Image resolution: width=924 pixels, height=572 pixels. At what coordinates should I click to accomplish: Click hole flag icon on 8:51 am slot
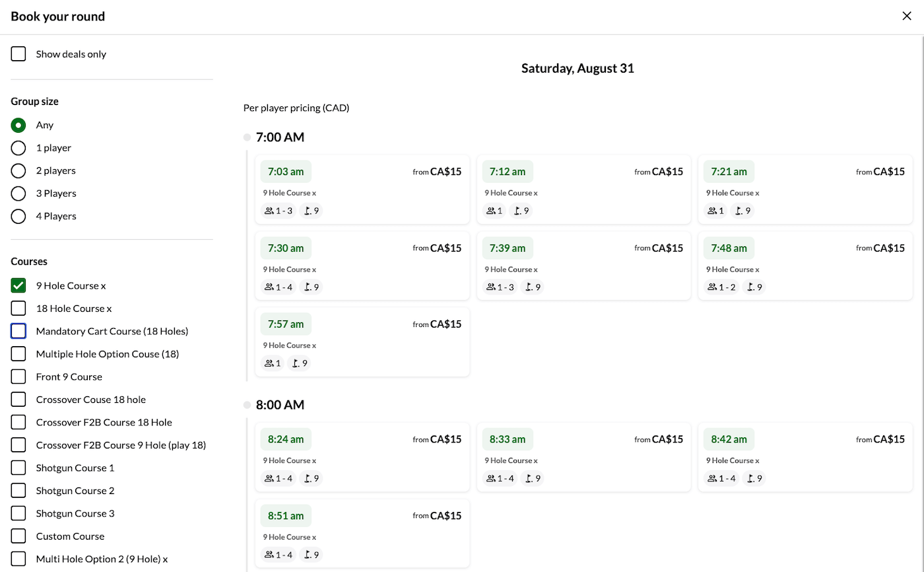tap(307, 555)
